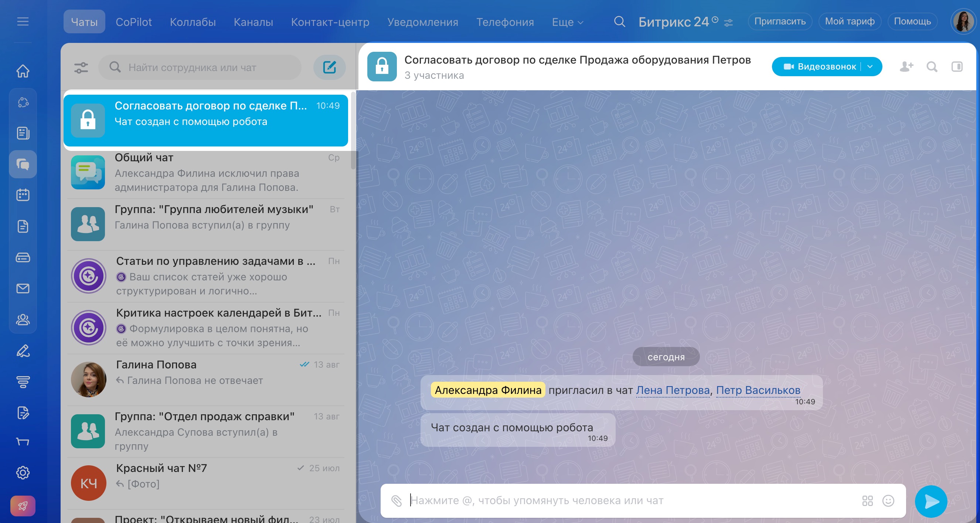Open Лена Петрова profile link
The image size is (980, 523).
[673, 390]
